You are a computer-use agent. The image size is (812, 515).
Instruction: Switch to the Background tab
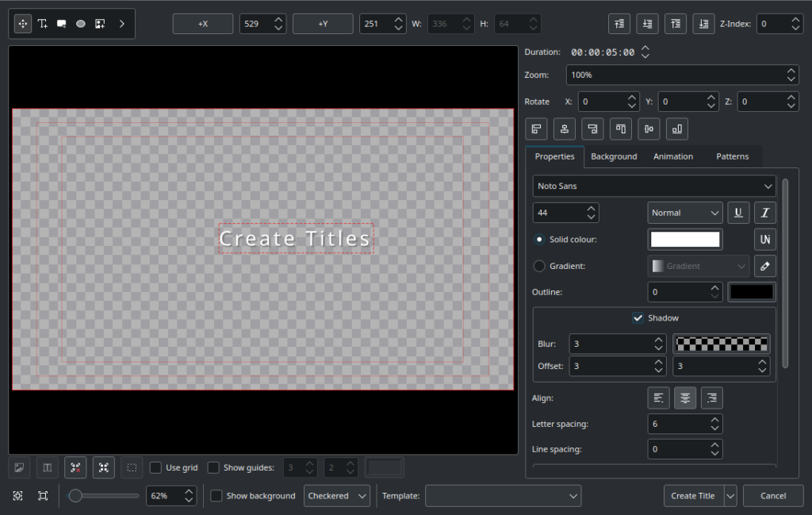(614, 156)
